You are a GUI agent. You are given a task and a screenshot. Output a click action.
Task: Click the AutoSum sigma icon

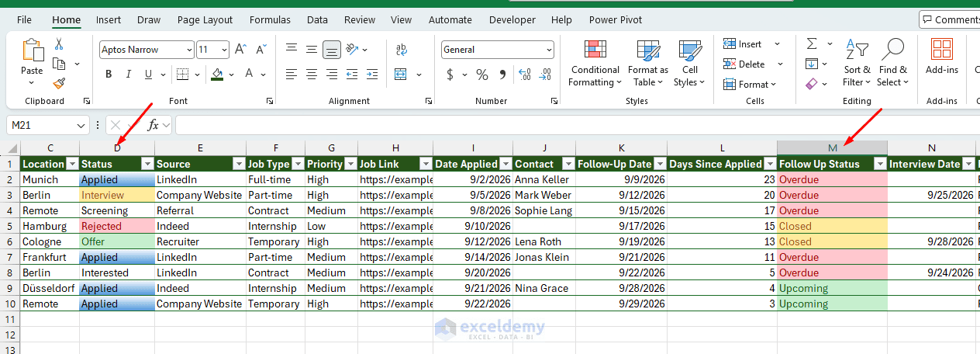[x=812, y=43]
